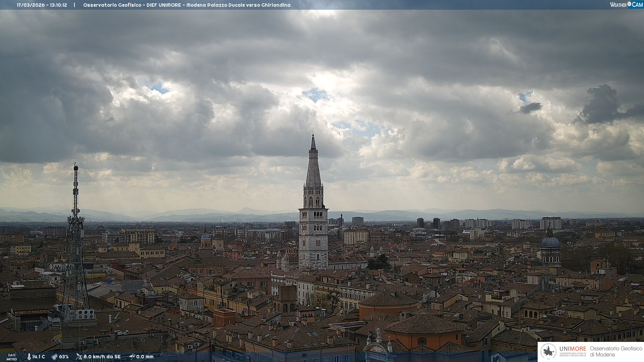644x362 pixels.
Task: Click the 63% humidity value
Action: 64,357
